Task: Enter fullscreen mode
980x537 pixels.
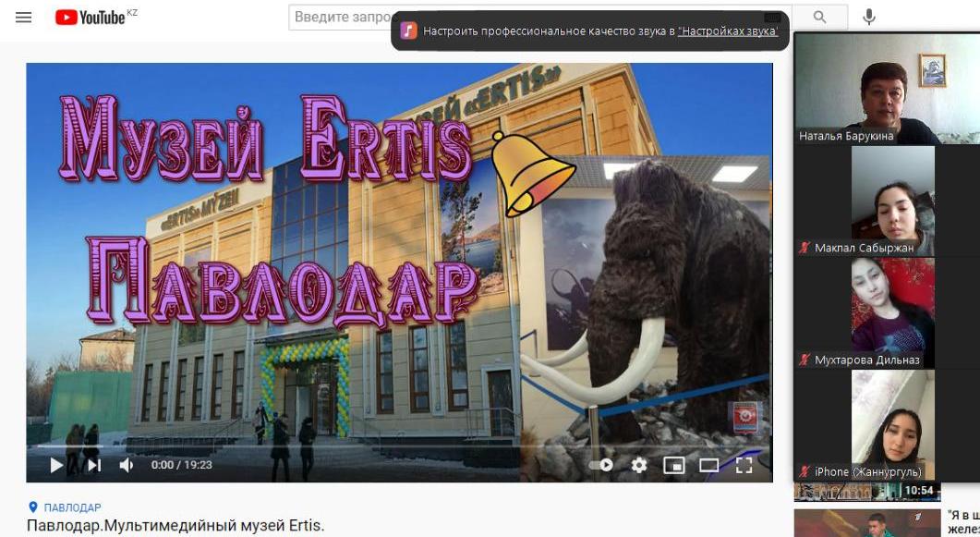Action: (x=744, y=465)
